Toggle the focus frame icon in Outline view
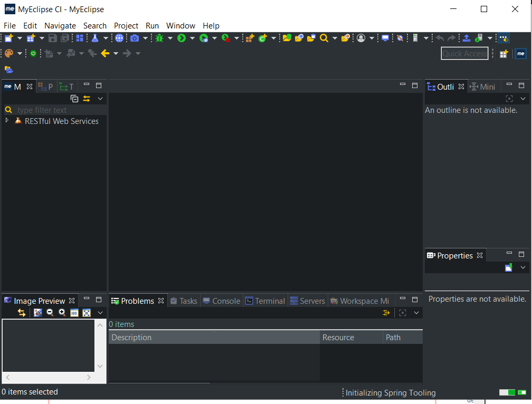 [509, 99]
